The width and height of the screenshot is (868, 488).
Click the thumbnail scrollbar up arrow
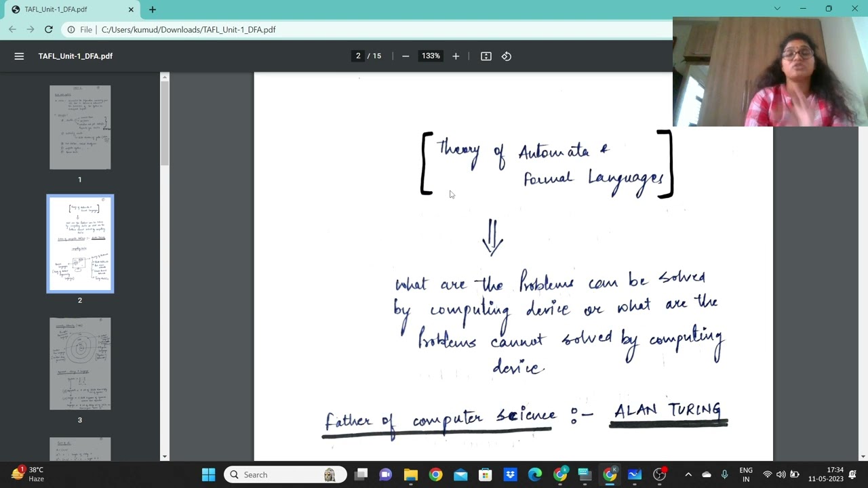point(164,77)
